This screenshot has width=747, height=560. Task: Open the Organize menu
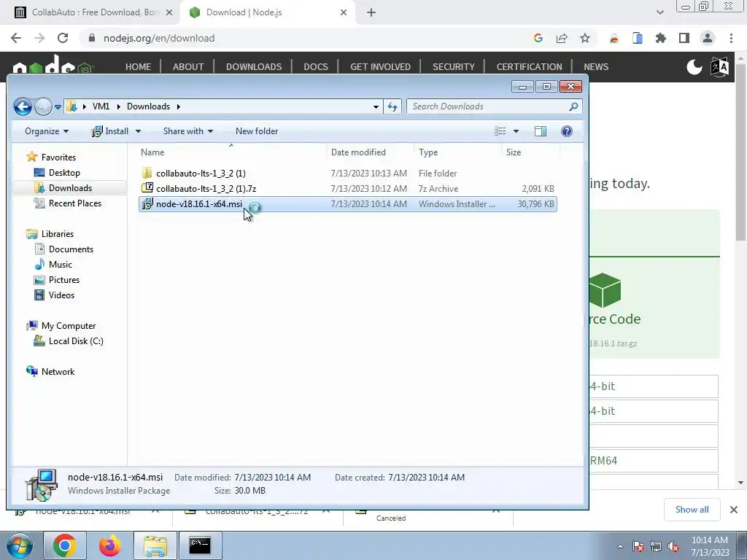(47, 131)
